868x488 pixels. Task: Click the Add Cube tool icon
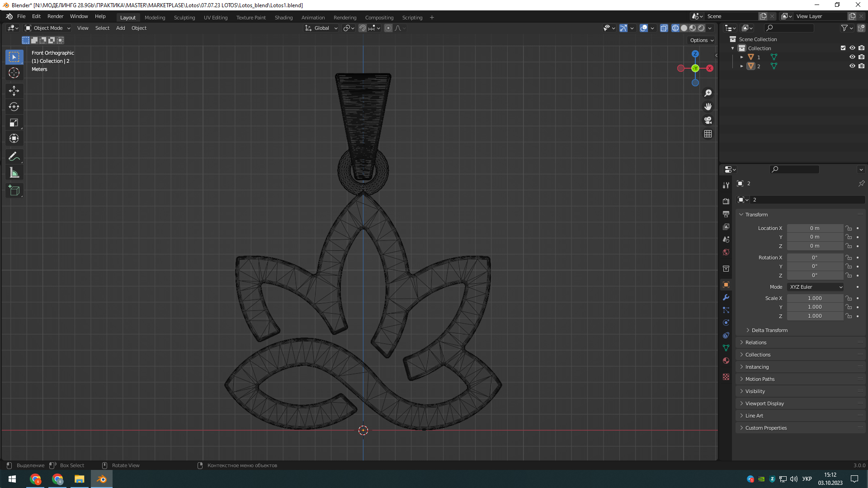14,190
